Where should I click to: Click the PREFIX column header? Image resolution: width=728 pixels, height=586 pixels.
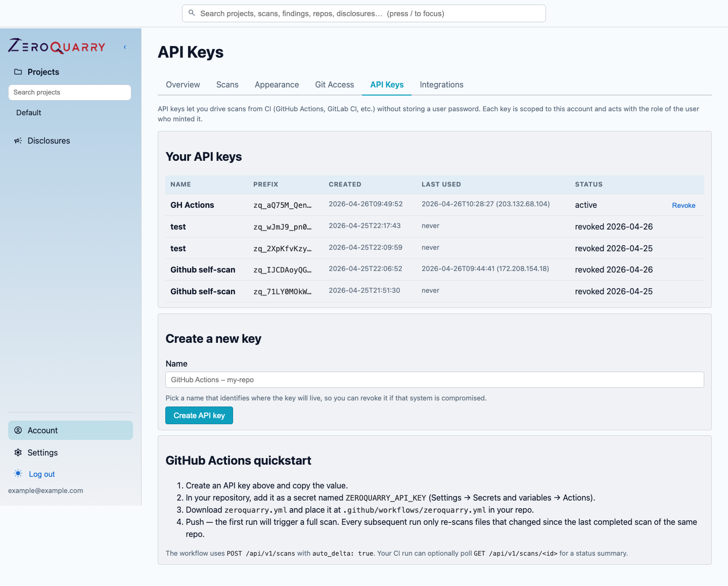[266, 185]
